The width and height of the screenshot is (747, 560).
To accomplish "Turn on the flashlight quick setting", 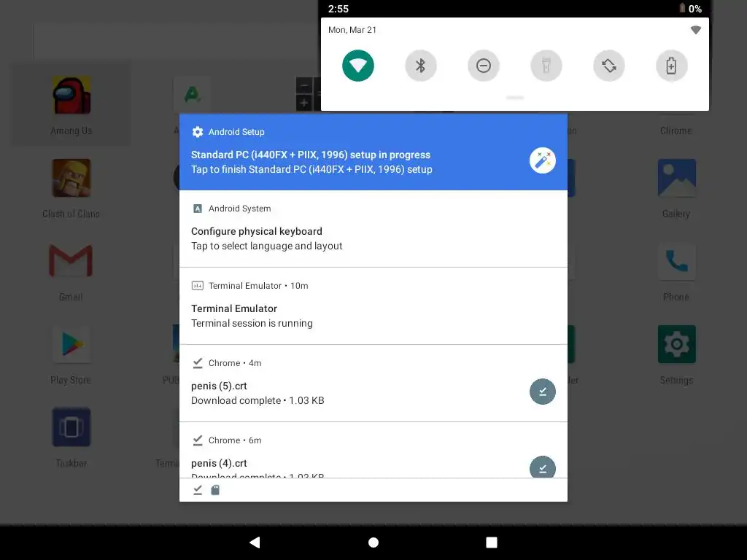I will pyautogui.click(x=546, y=66).
